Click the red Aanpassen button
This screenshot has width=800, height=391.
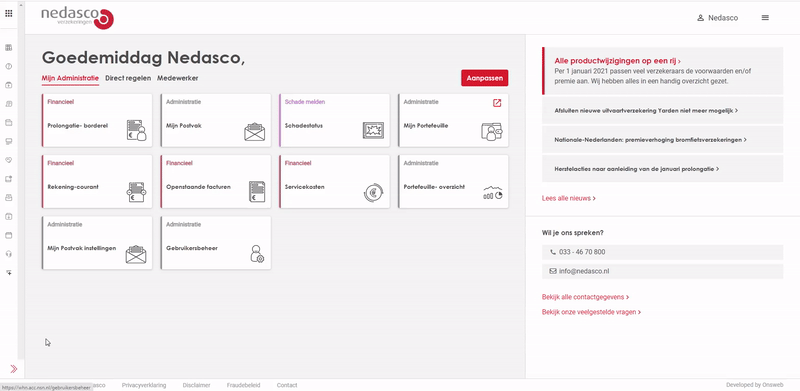[x=485, y=78]
